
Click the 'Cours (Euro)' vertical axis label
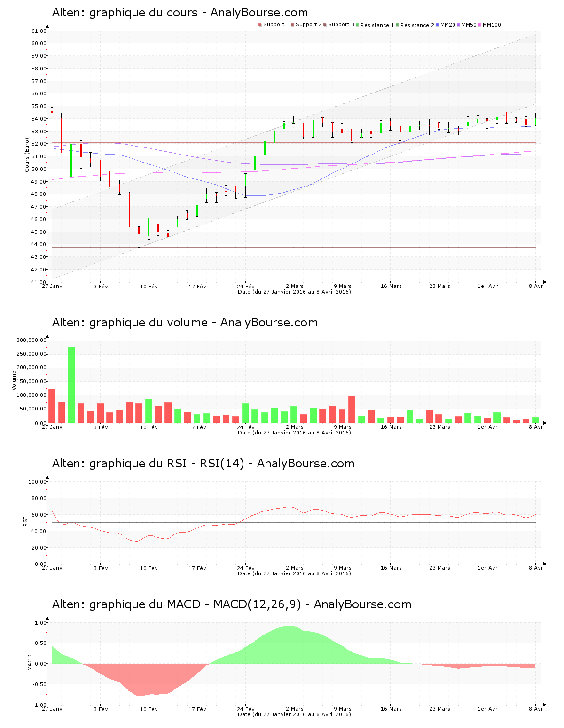click(x=27, y=155)
